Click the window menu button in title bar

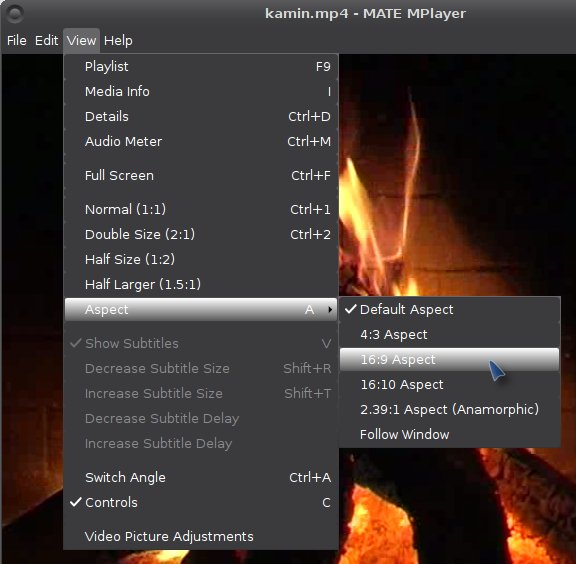point(15,14)
